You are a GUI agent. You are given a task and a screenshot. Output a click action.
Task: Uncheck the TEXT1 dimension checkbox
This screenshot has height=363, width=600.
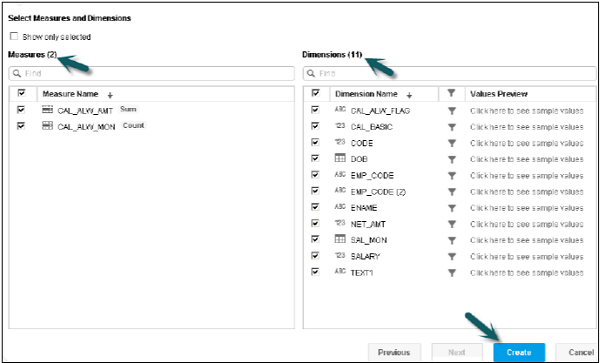pos(315,272)
